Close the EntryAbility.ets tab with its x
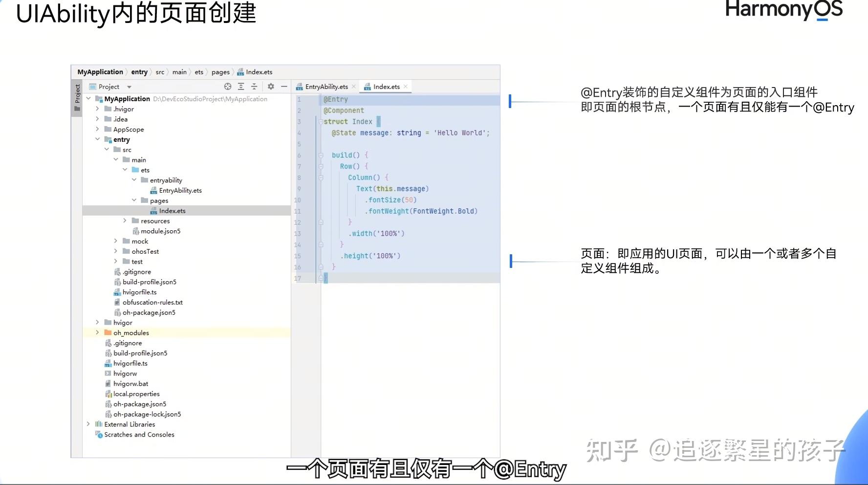868x485 pixels. click(353, 86)
